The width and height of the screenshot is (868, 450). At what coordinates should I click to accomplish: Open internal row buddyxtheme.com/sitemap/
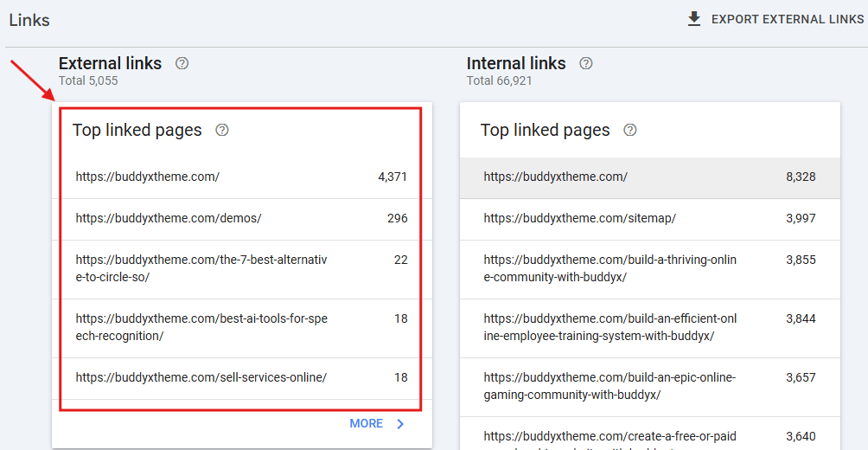pos(650,219)
